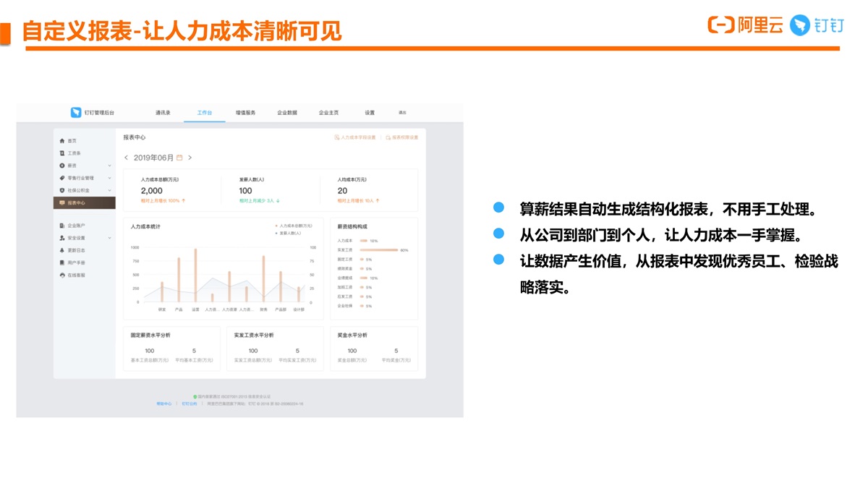Expand 安全设置 sidebar submenu
The width and height of the screenshot is (868, 488).
pyautogui.click(x=109, y=238)
